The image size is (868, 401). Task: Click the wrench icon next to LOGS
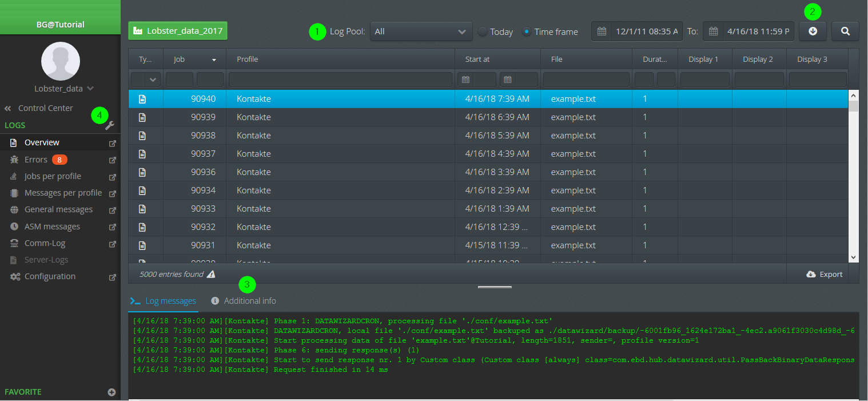pyautogui.click(x=110, y=125)
